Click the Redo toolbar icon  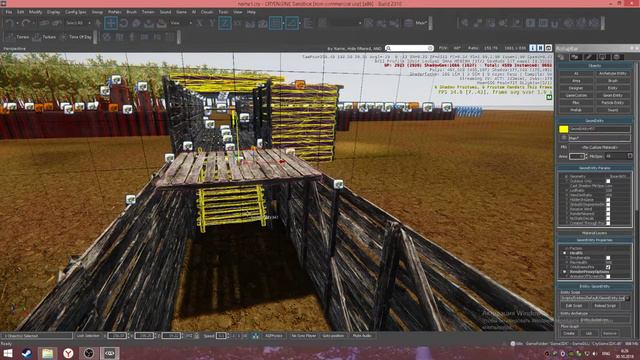pos(26,23)
